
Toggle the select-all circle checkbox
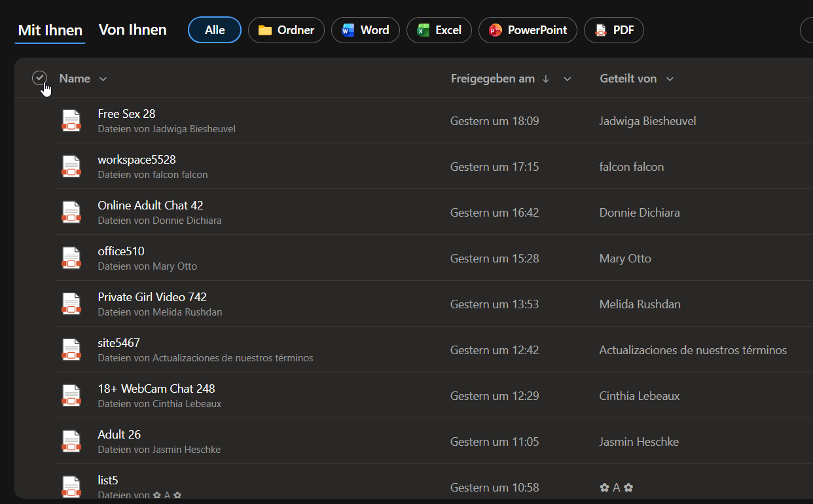pos(40,78)
